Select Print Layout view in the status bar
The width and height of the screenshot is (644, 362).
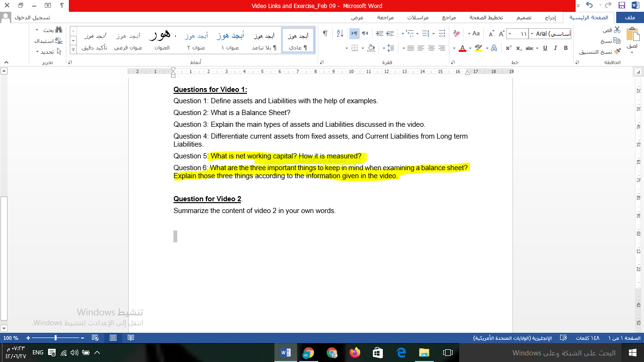click(x=112, y=337)
